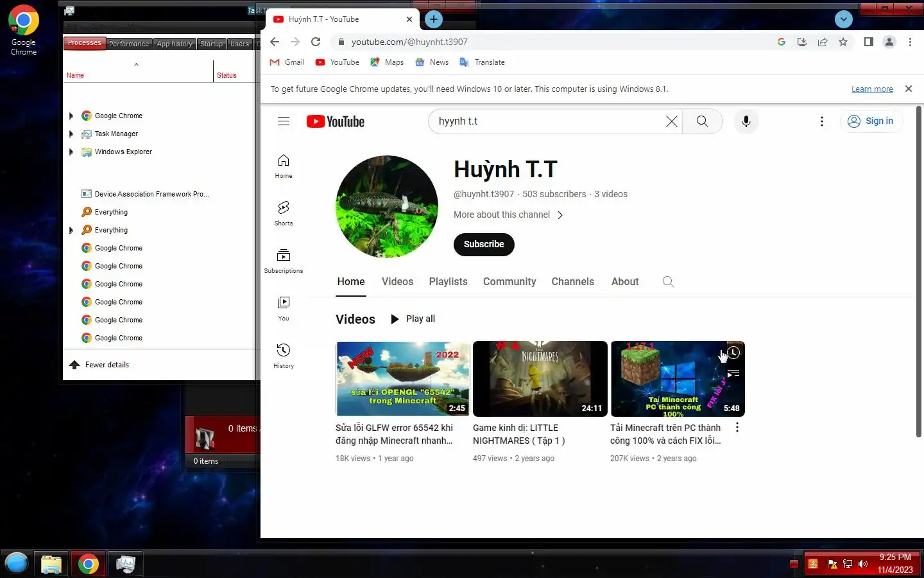
Task: Open YouTube settings three-dot menu
Action: 821,121
